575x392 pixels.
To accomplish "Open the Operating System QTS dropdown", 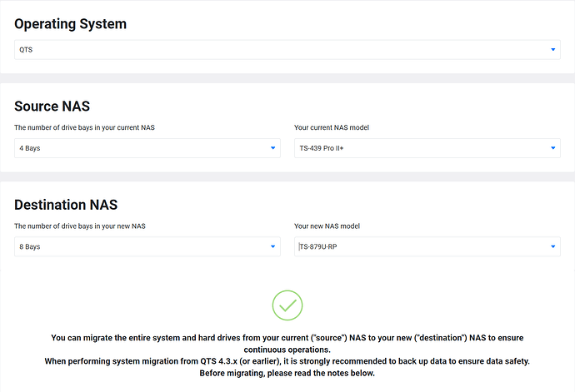I will 287,49.
